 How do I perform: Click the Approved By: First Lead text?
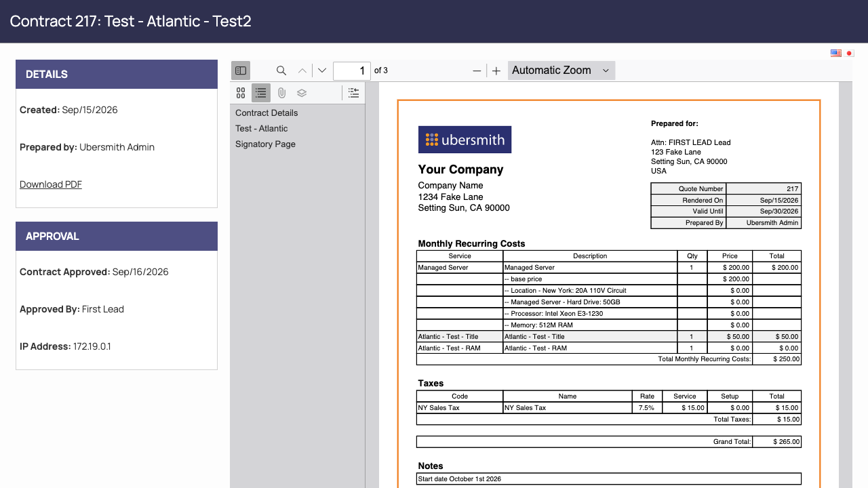[x=72, y=309]
